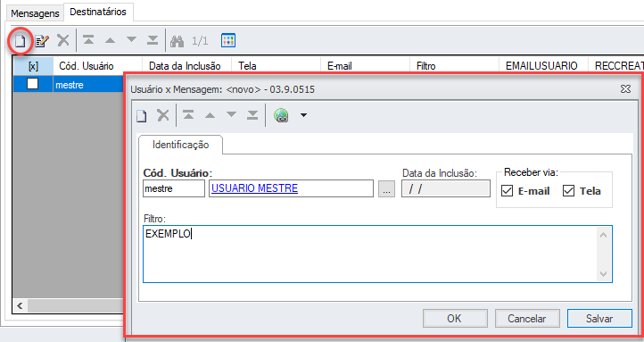
Task: Go to next record in dialog toolbar
Action: click(x=231, y=114)
